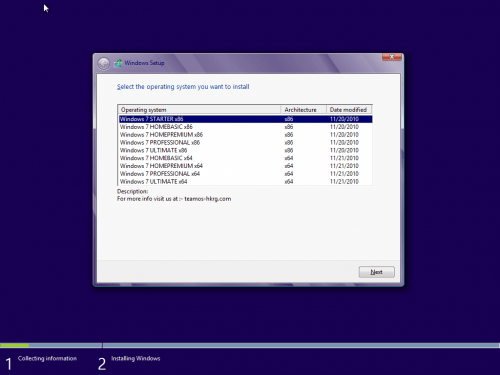Click the 11/21/2010 date for ULTIMATE x64
This screenshot has height=375, width=500.
tap(344, 181)
